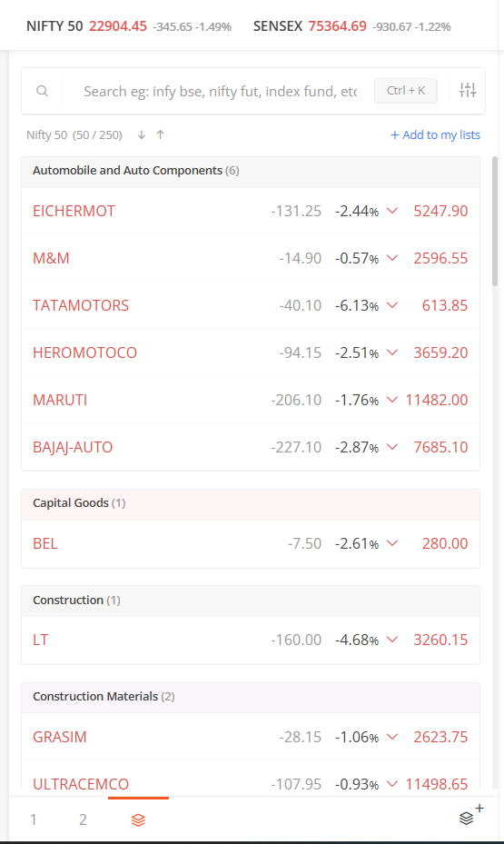Switch to watchlist tab 2

(83, 819)
